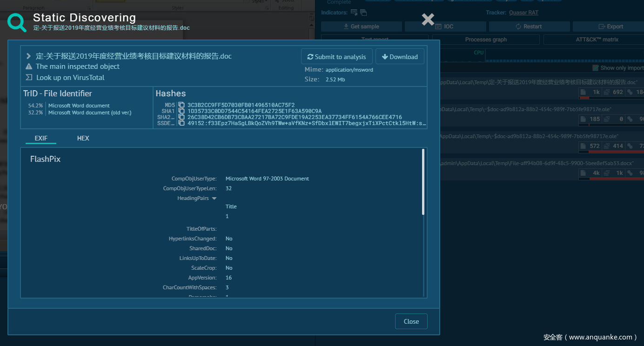Click the EXIF panel vertical scrollbar

423,182
